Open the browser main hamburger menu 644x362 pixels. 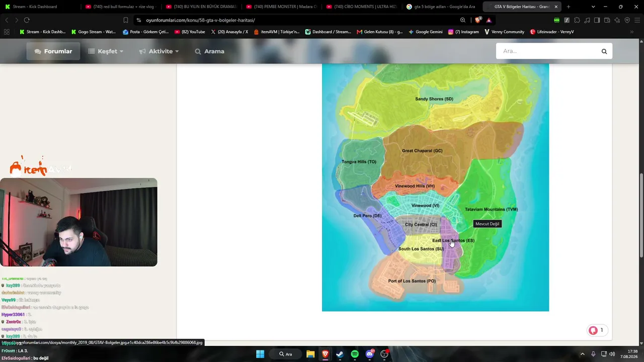pos(637,20)
